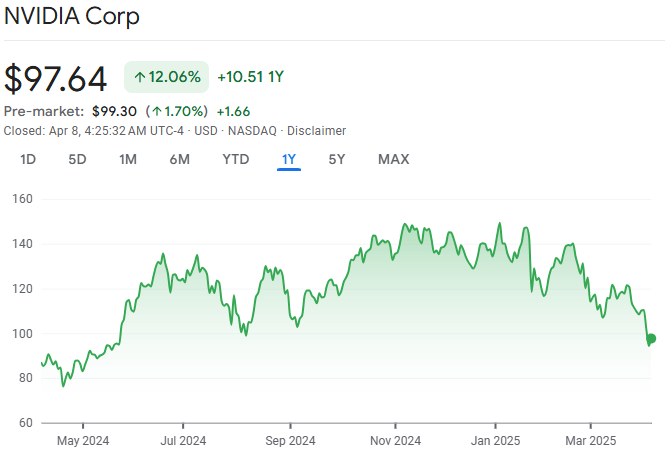This screenshot has width=665, height=457.
Task: Click the pre-market price $99.30
Action: 115,111
